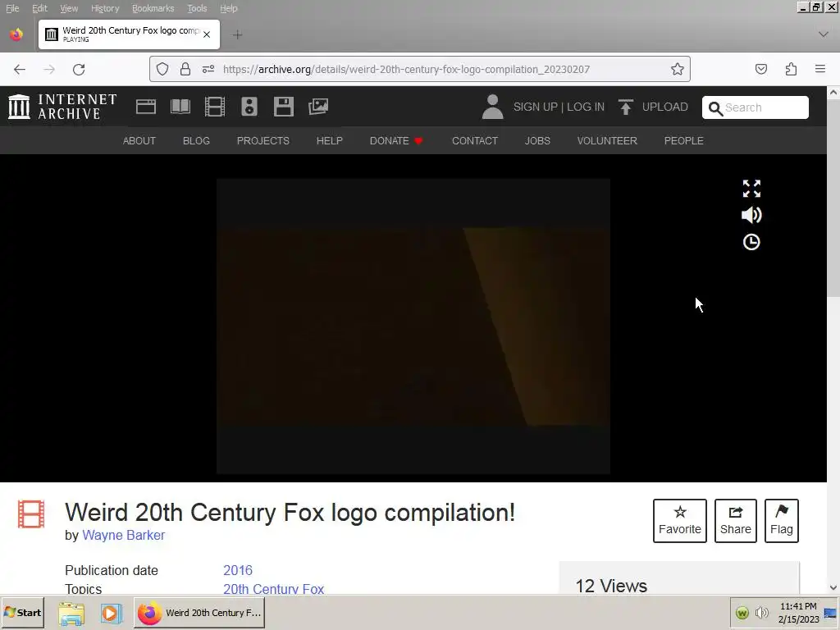Click the UPLOAD link text
840x630 pixels.
664,107
